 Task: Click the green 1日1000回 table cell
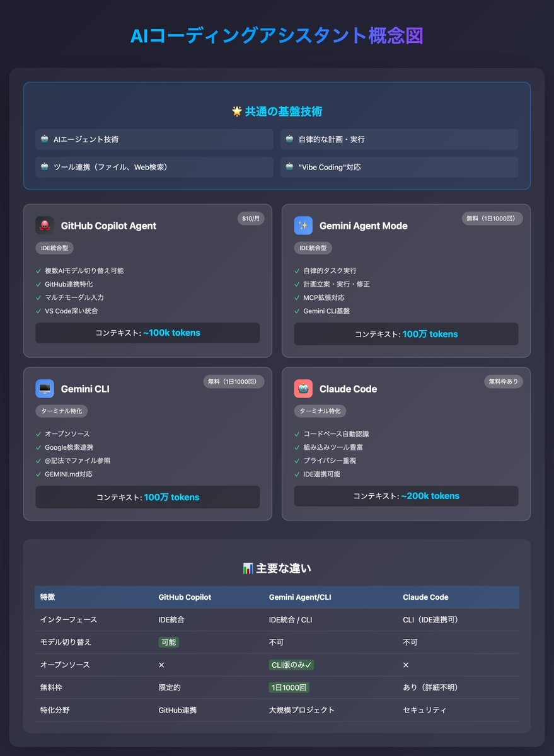tap(289, 688)
